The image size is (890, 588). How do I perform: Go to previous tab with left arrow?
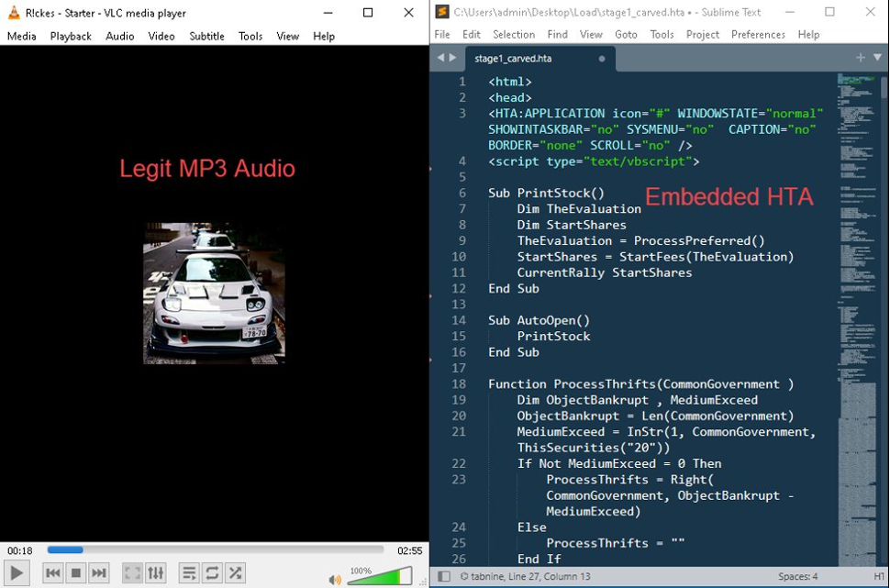click(x=440, y=57)
